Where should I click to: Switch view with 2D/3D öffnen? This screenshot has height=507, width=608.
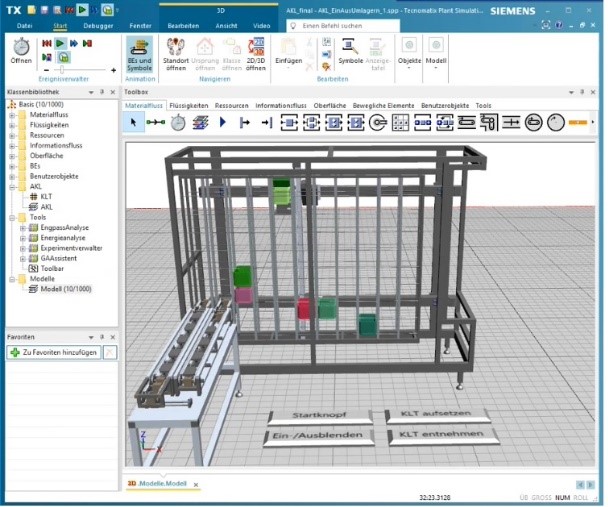[x=256, y=54]
